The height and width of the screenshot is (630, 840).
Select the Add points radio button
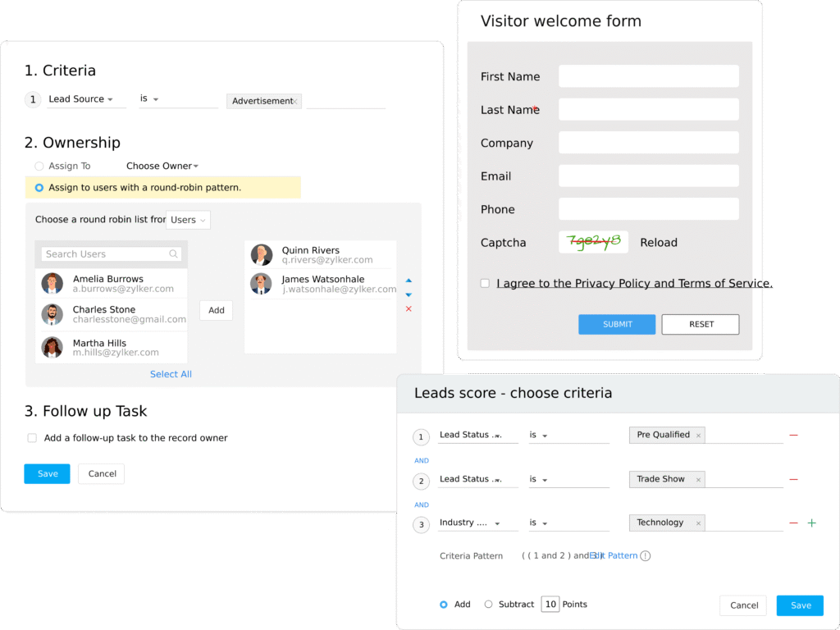coord(444,605)
